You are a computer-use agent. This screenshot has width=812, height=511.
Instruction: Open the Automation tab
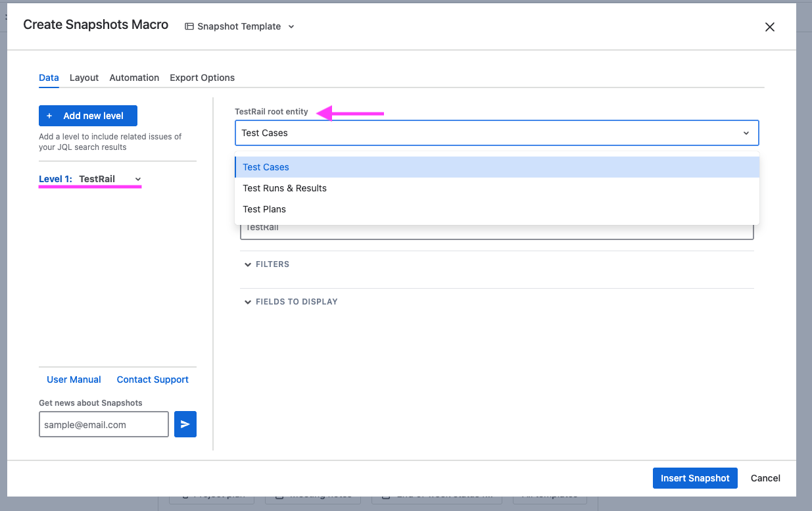pos(134,78)
